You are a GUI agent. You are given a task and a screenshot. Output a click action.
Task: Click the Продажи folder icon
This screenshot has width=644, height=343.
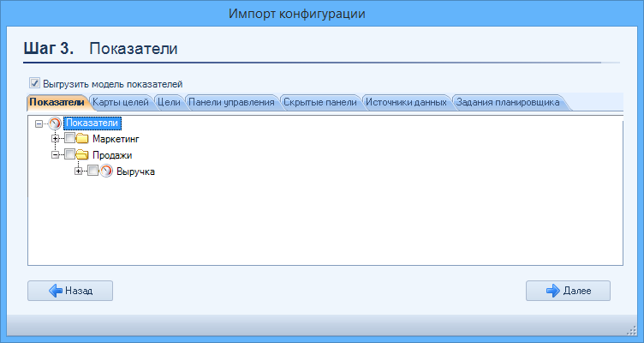82,155
